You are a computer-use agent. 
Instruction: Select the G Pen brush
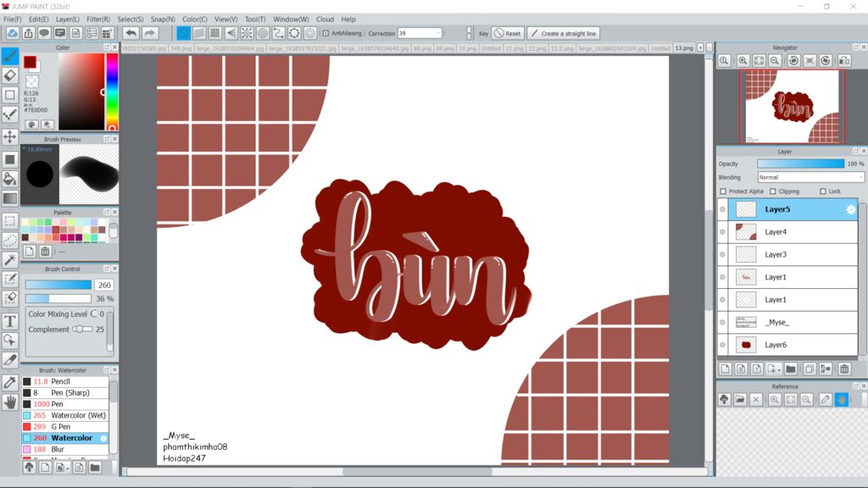coord(65,427)
